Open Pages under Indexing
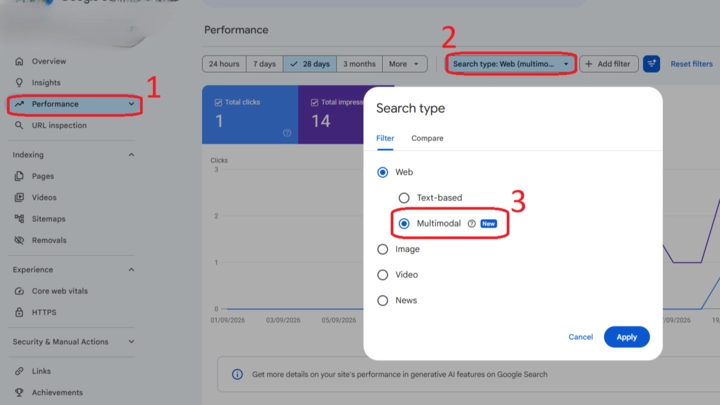 [x=43, y=176]
